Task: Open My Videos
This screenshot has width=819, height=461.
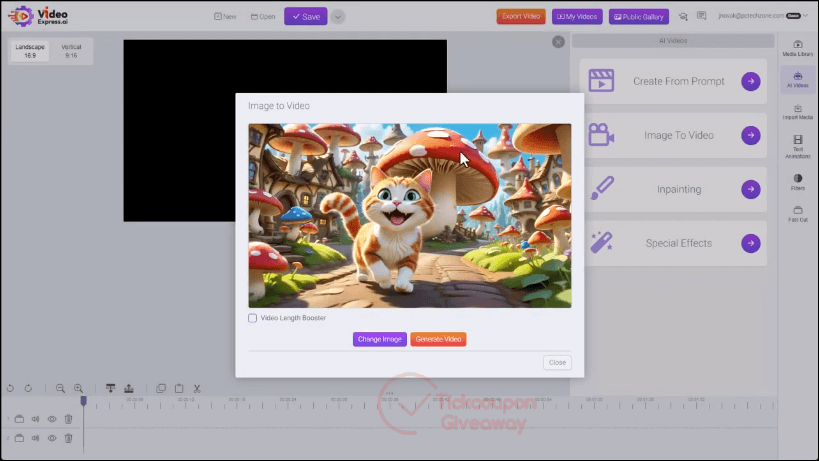Action: coord(577,17)
